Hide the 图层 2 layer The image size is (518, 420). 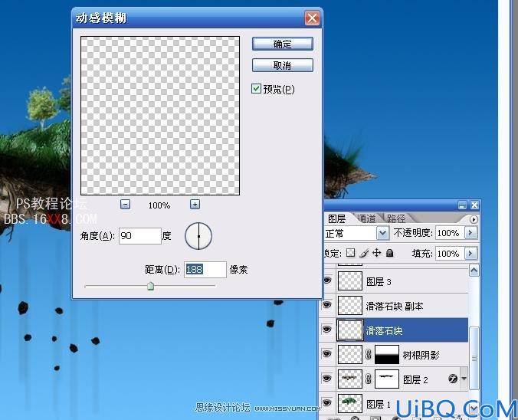pos(326,379)
